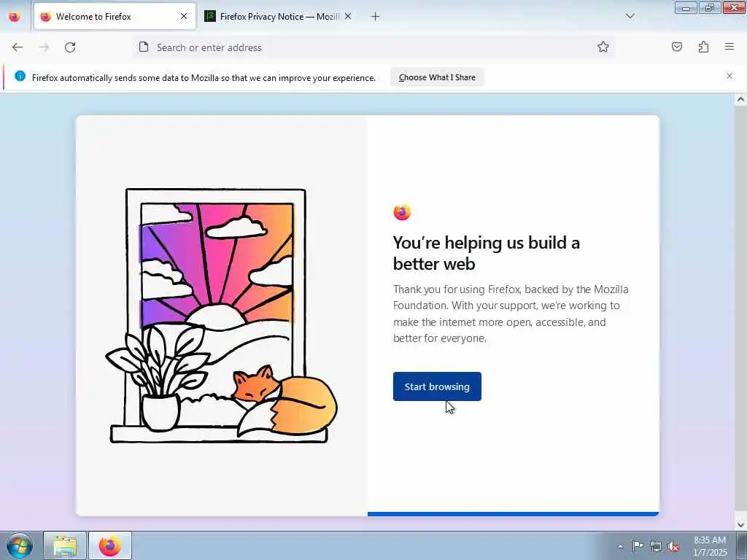Close the Welcome to Firefox tab

point(184,17)
